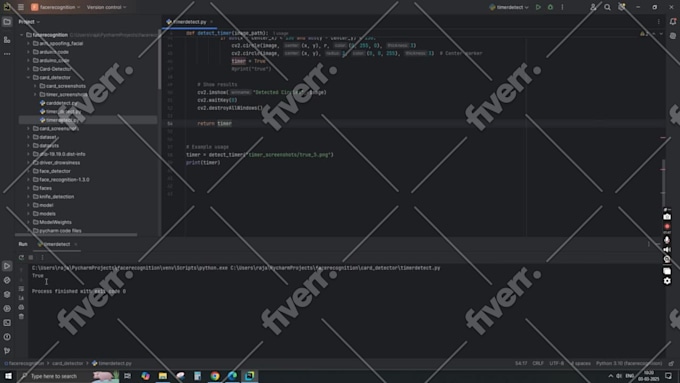The width and height of the screenshot is (680, 383).
Task: Open Search Everywhere magnifier icon
Action: pos(608,7)
